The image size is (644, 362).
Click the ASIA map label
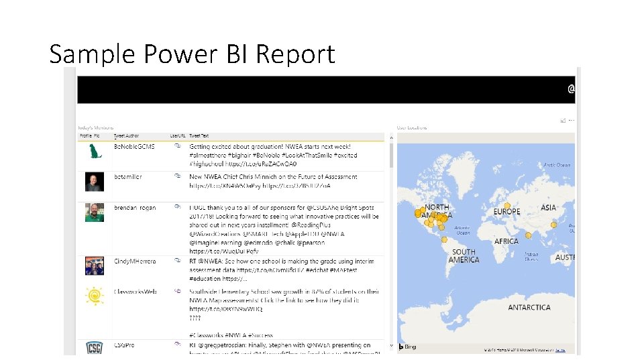pos(548,208)
